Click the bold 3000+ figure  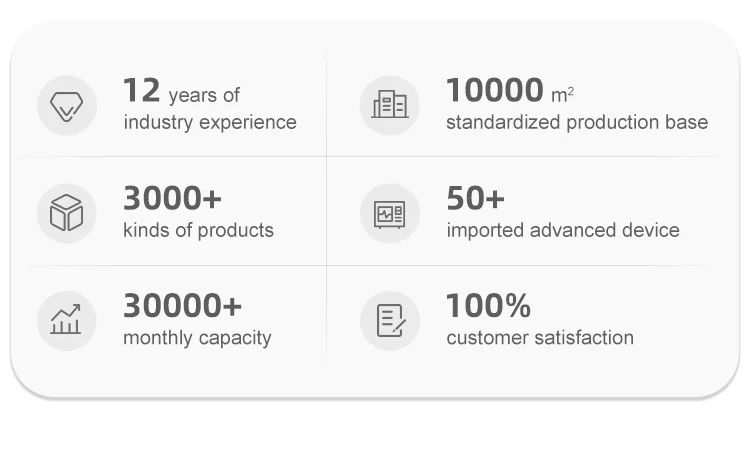click(172, 198)
